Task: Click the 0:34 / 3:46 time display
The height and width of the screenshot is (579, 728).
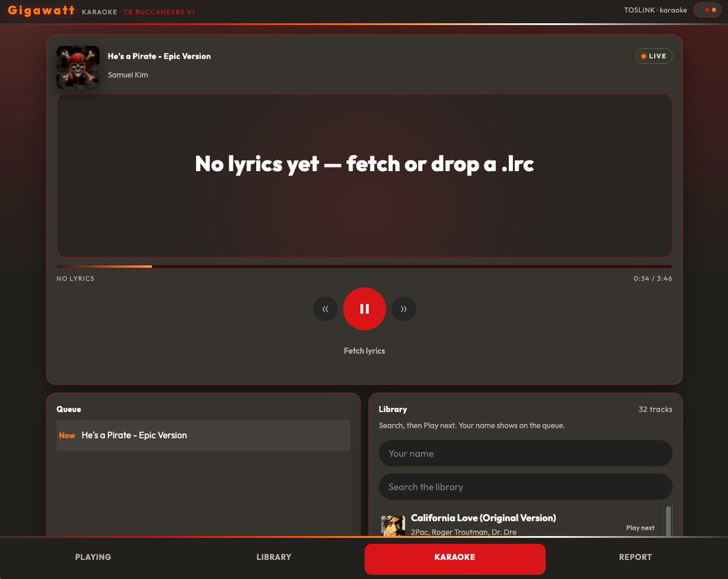Action: [653, 279]
